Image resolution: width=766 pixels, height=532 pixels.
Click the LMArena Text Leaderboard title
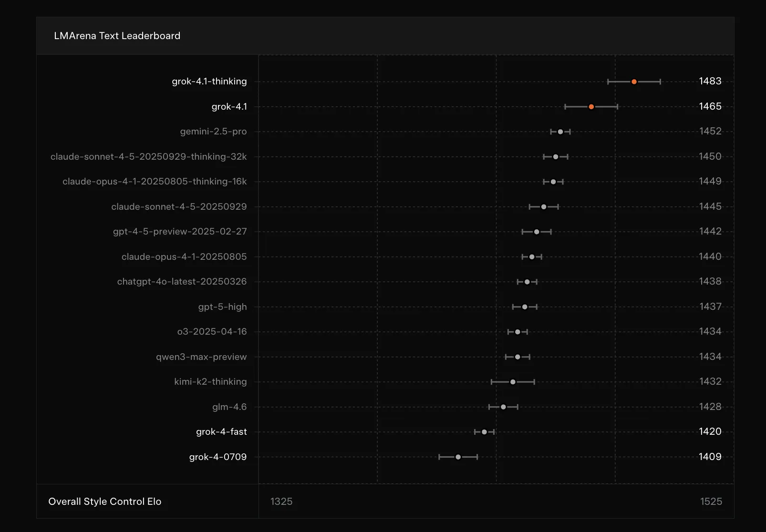[117, 36]
